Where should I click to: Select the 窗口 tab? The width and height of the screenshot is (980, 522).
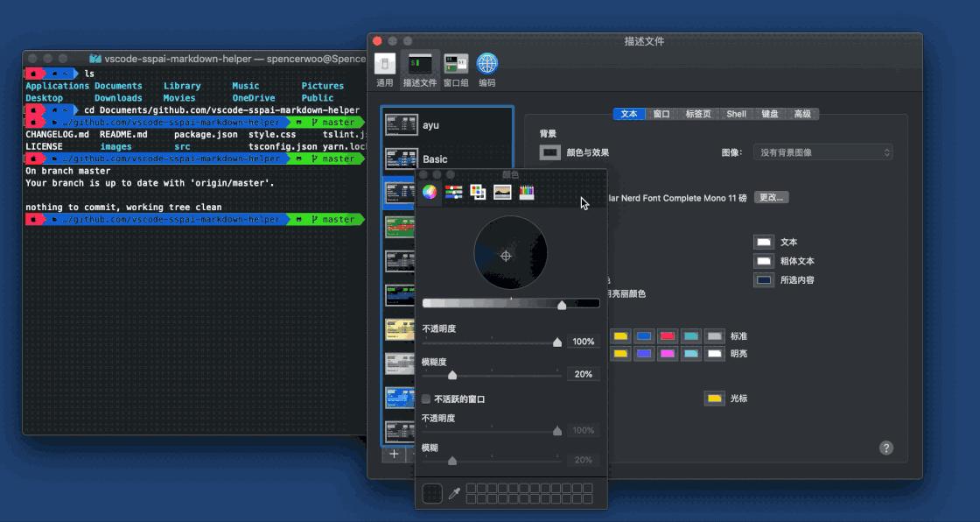point(660,114)
